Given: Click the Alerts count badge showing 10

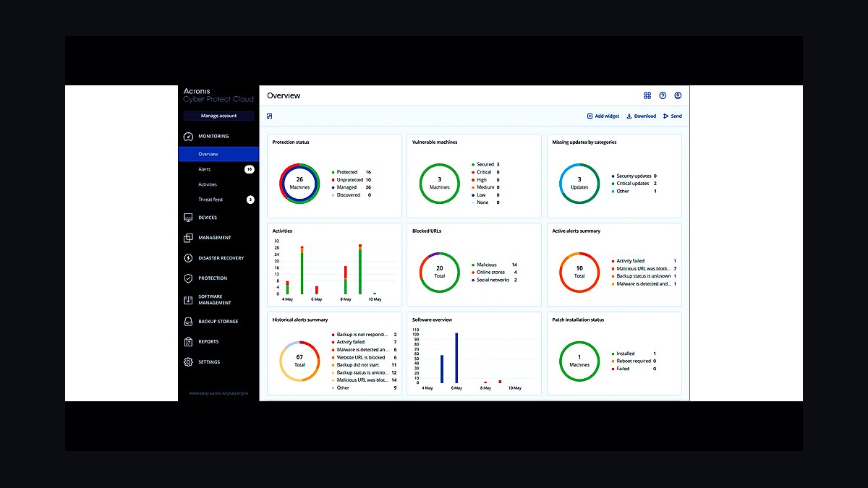Looking at the screenshot, I should (249, 169).
